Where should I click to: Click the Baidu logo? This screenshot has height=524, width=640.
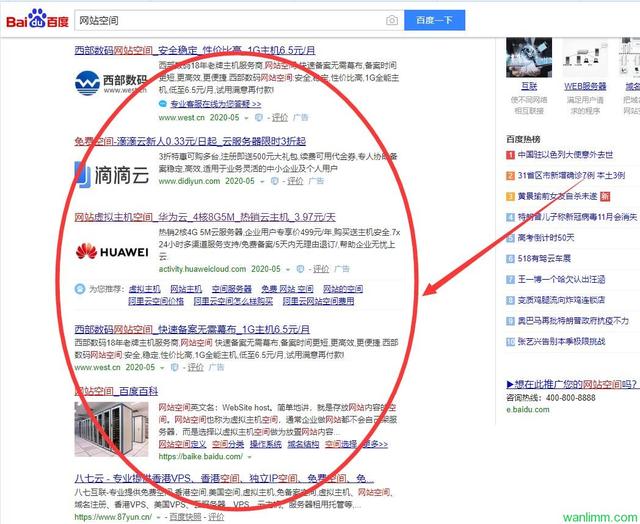click(38, 19)
